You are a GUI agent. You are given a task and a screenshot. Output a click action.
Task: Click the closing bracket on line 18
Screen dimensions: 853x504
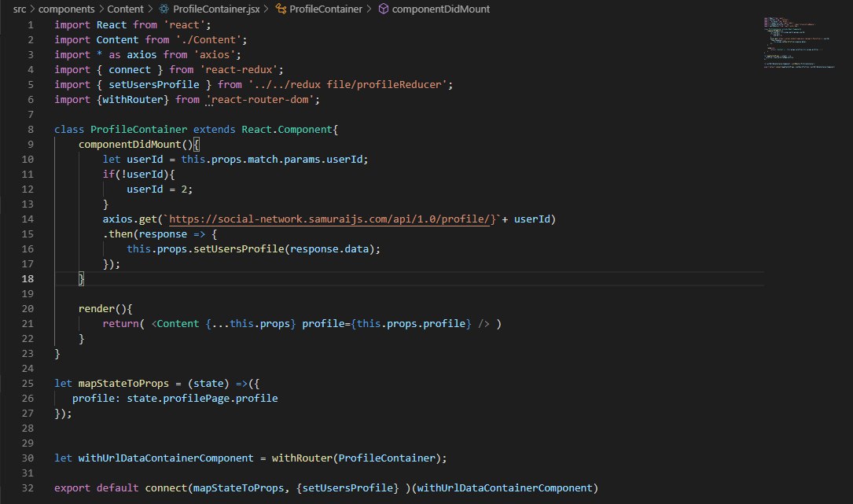pos(81,278)
